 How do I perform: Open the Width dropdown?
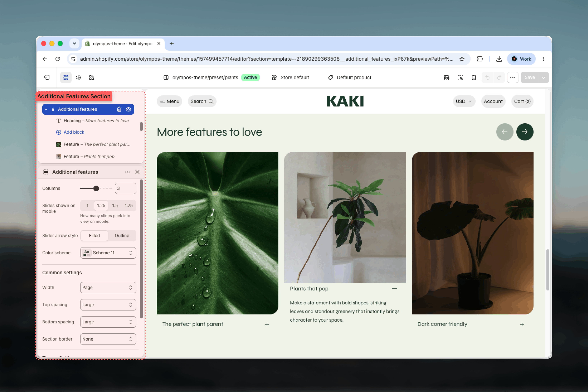(x=108, y=287)
